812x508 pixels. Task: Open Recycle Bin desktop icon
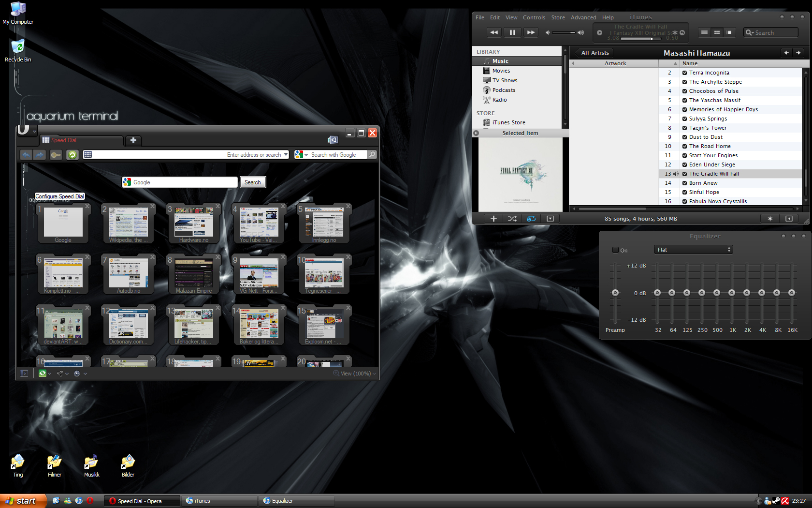pyautogui.click(x=18, y=51)
